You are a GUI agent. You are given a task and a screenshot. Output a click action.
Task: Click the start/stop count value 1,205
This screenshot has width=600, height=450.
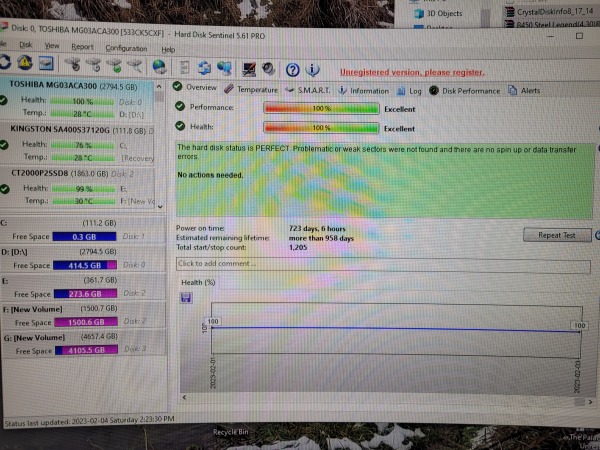pyautogui.click(x=298, y=247)
